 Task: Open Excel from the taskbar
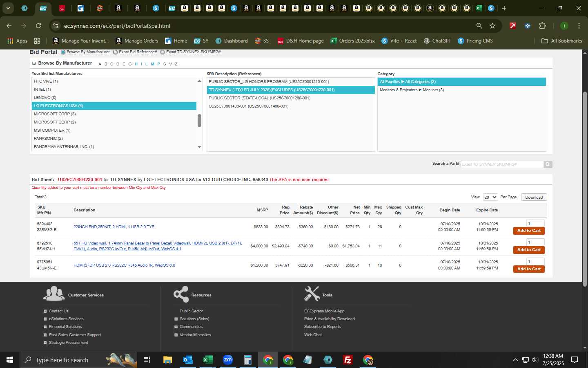click(x=207, y=360)
